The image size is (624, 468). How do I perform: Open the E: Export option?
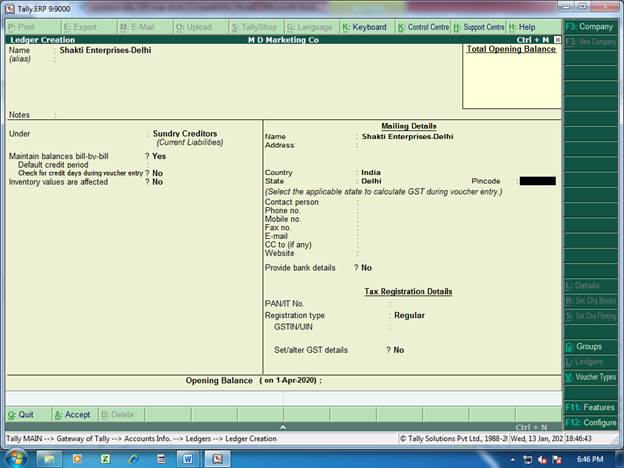tap(90, 27)
